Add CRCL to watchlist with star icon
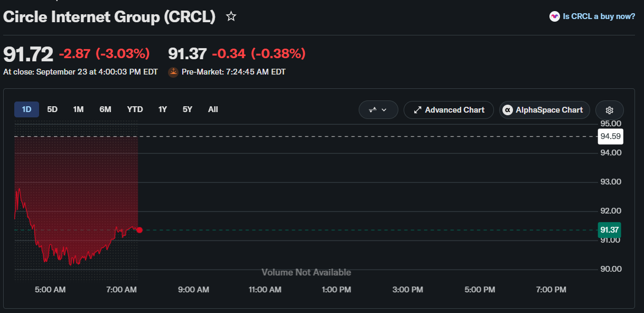 click(231, 16)
